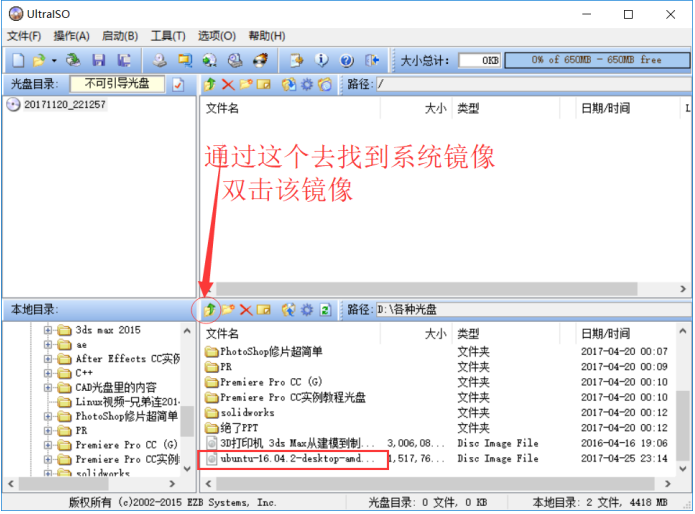The width and height of the screenshot is (695, 514).
Task: Expand the After Effects CC tree node
Action: click(x=48, y=359)
